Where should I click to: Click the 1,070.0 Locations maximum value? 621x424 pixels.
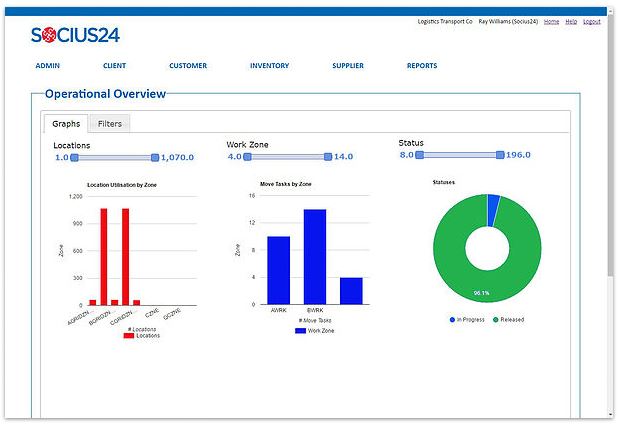[x=177, y=158]
